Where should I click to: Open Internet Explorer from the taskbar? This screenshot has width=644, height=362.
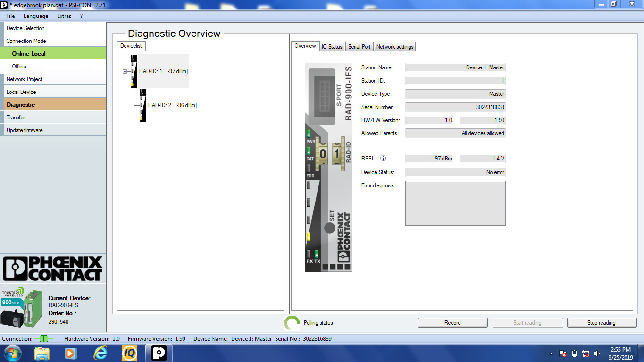click(x=100, y=353)
